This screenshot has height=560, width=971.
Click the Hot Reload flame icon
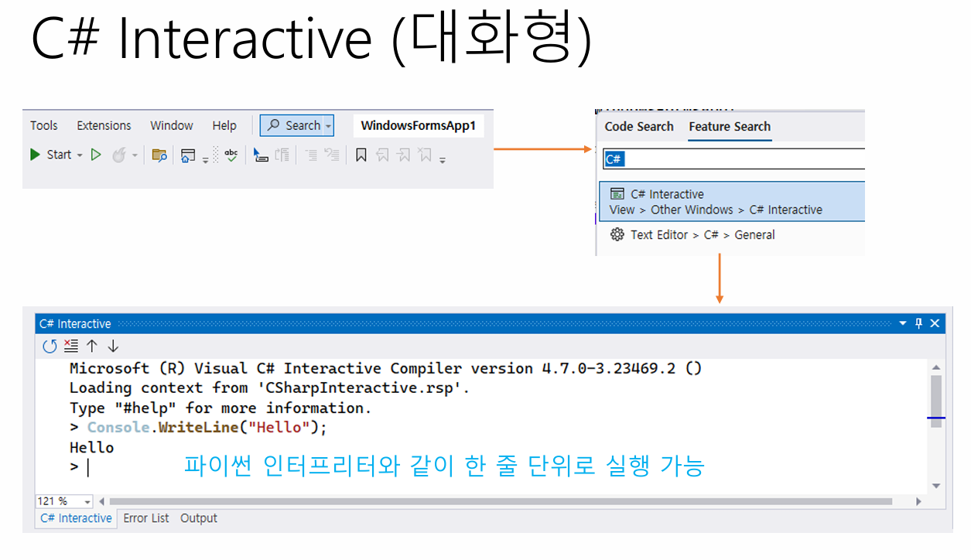click(119, 155)
